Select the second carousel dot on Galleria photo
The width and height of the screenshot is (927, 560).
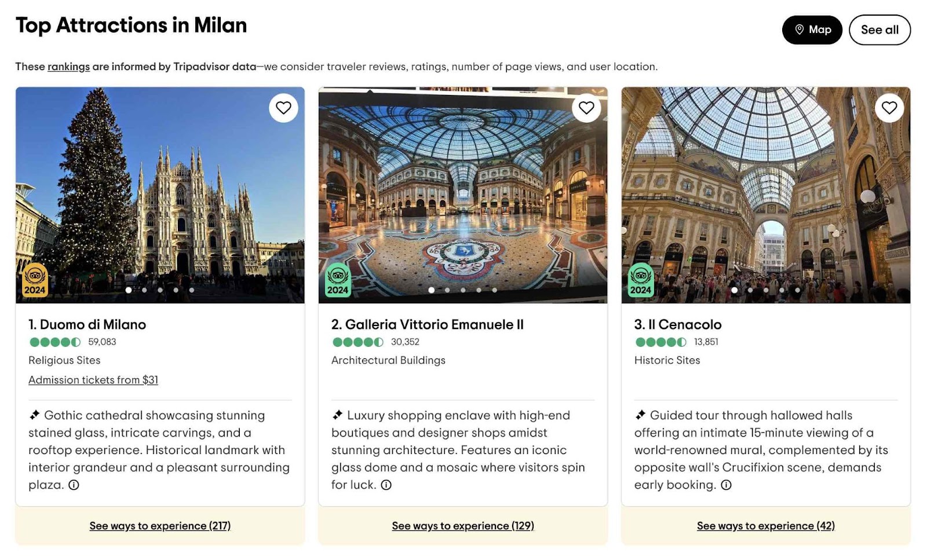(447, 291)
